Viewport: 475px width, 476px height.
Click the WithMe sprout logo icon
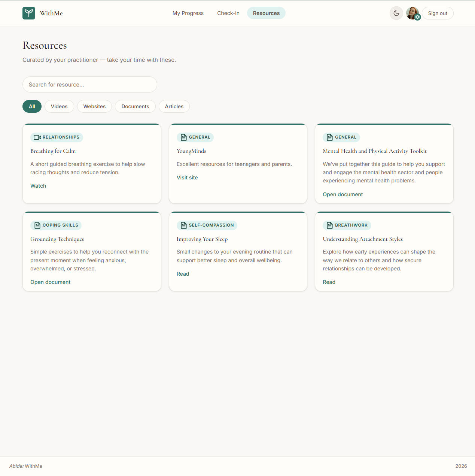point(29,13)
